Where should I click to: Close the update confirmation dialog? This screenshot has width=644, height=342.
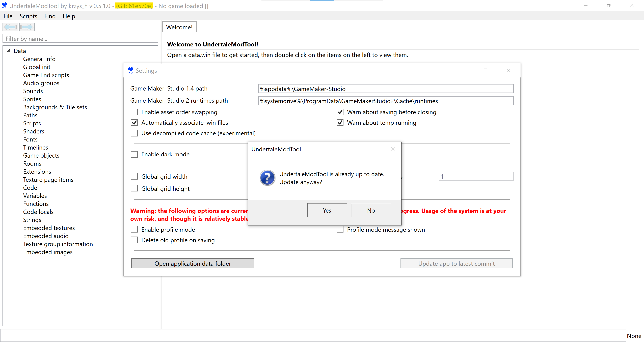tap(393, 149)
